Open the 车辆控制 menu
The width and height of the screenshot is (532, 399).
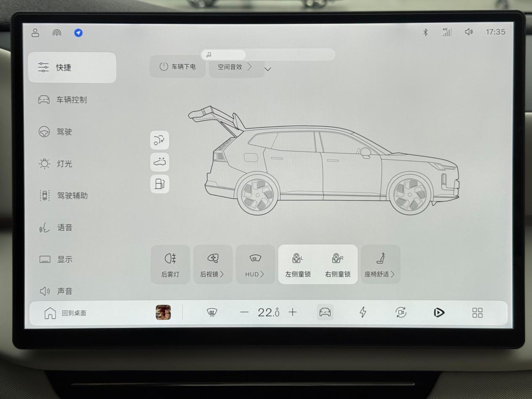click(62, 100)
